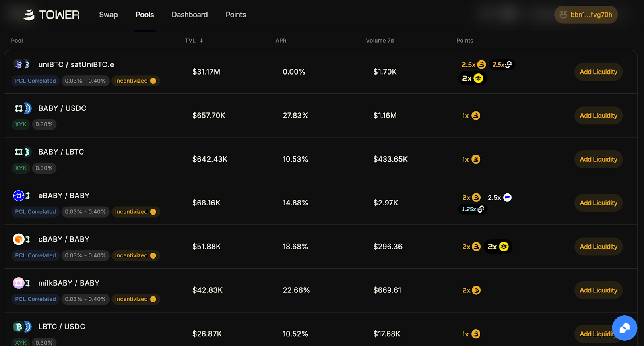The width and height of the screenshot is (644, 346).
Task: Click 2.5x white swirl badge on uniBTC row
Action: pos(502,64)
